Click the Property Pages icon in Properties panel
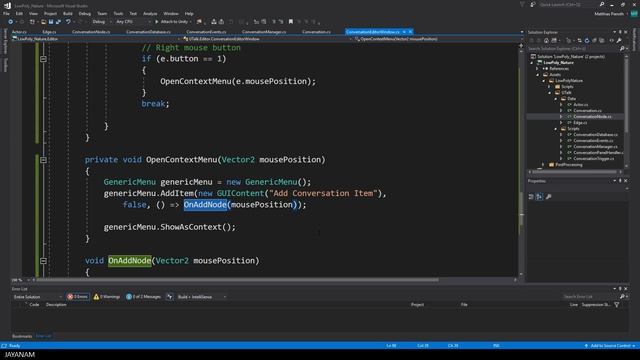Screen dimensions: 640x360 (x=549, y=197)
